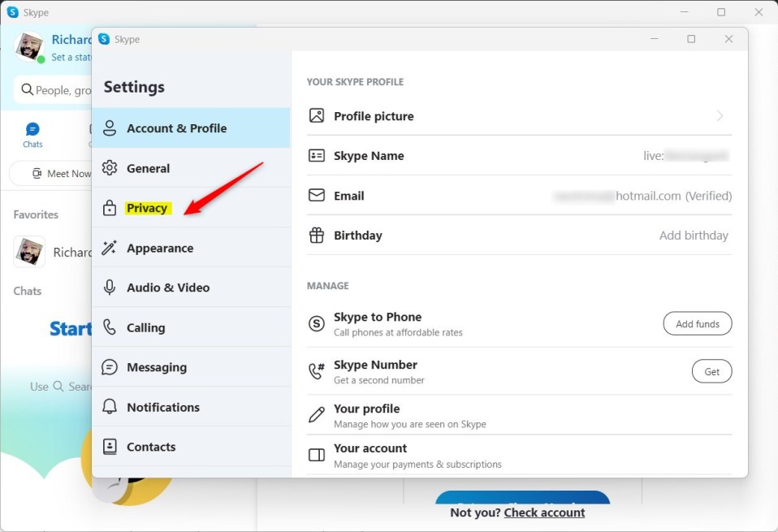Image resolution: width=778 pixels, height=532 pixels.
Task: Click the Add funds button
Action: pos(698,323)
